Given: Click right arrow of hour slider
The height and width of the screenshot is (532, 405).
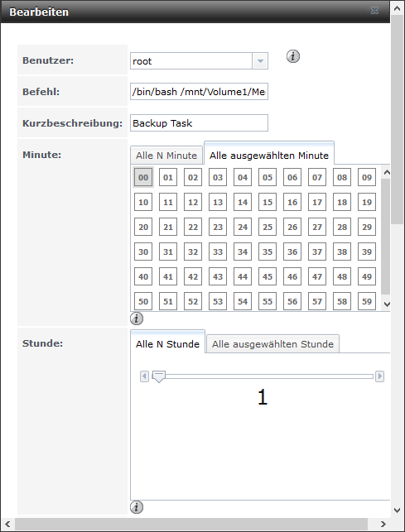Looking at the screenshot, I should (379, 376).
